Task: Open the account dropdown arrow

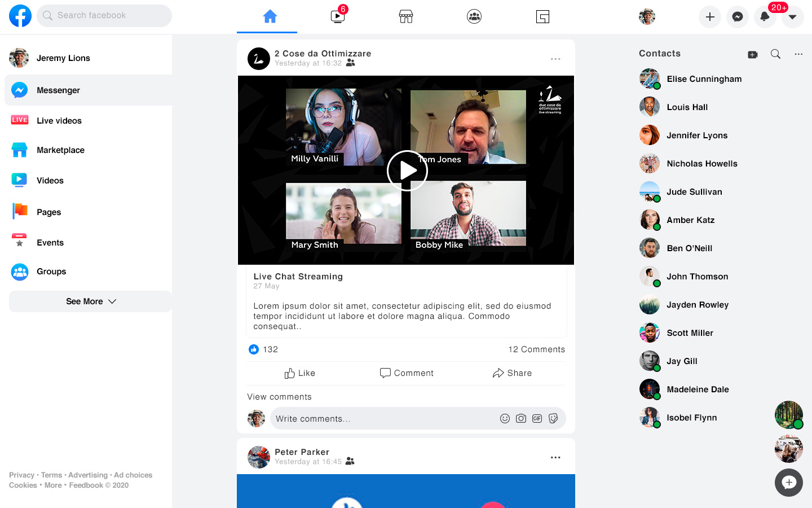Action: (x=792, y=17)
